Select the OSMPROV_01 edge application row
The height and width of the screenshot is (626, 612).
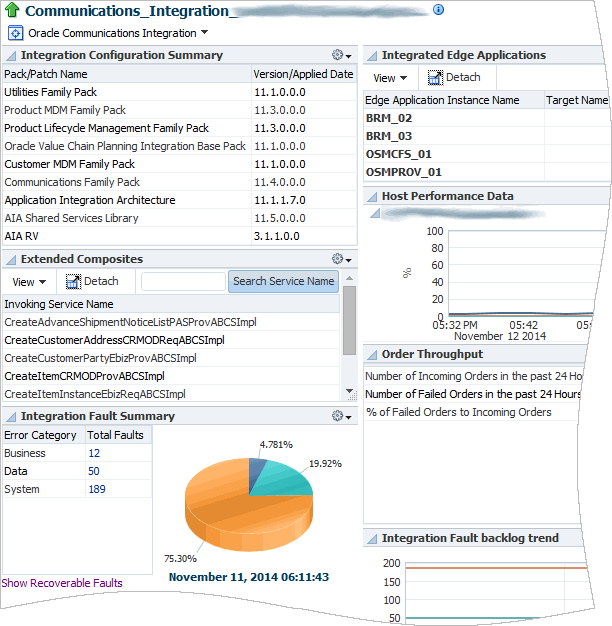tap(487, 172)
